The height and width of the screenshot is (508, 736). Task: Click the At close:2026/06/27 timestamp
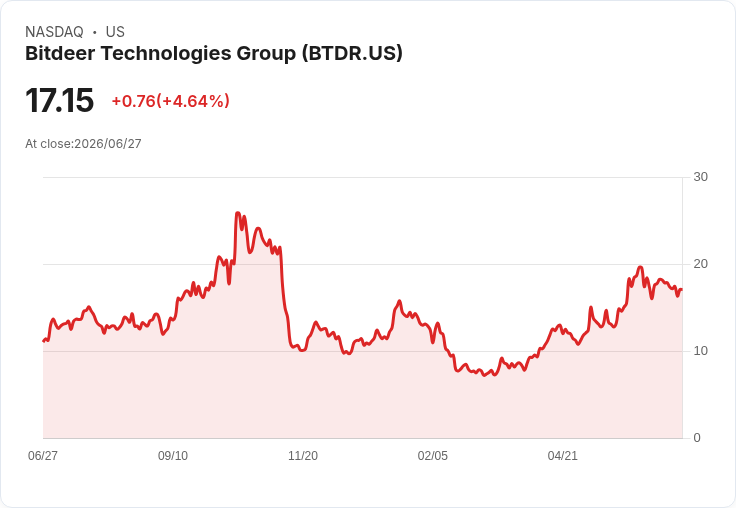pos(83,144)
